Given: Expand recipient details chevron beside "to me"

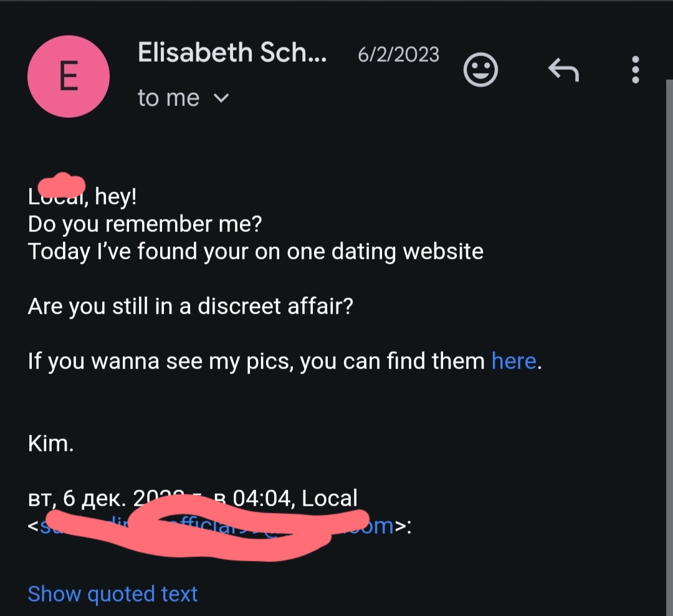Looking at the screenshot, I should [x=221, y=99].
